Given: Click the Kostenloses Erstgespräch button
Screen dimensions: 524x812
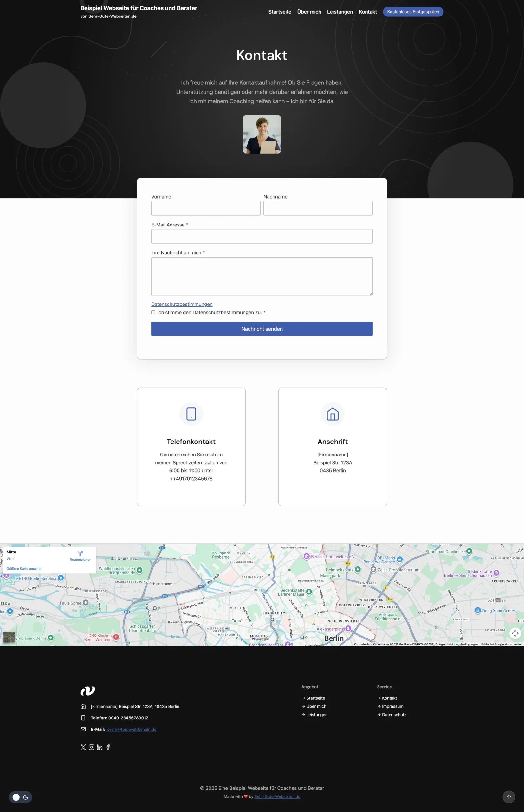Looking at the screenshot, I should pyautogui.click(x=413, y=12).
